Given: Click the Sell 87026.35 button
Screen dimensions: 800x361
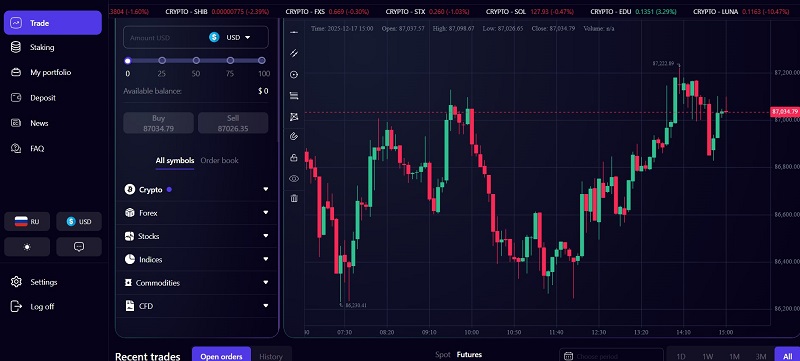Looking at the screenshot, I should [x=233, y=123].
